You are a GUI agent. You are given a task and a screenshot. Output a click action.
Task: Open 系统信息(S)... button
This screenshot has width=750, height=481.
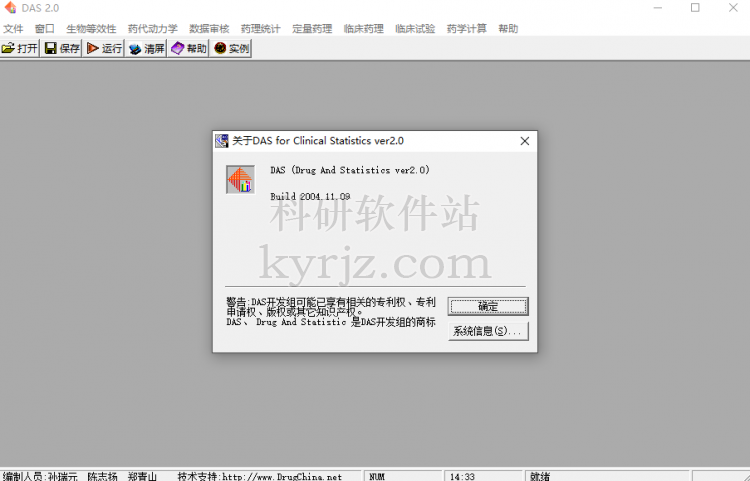(488, 331)
